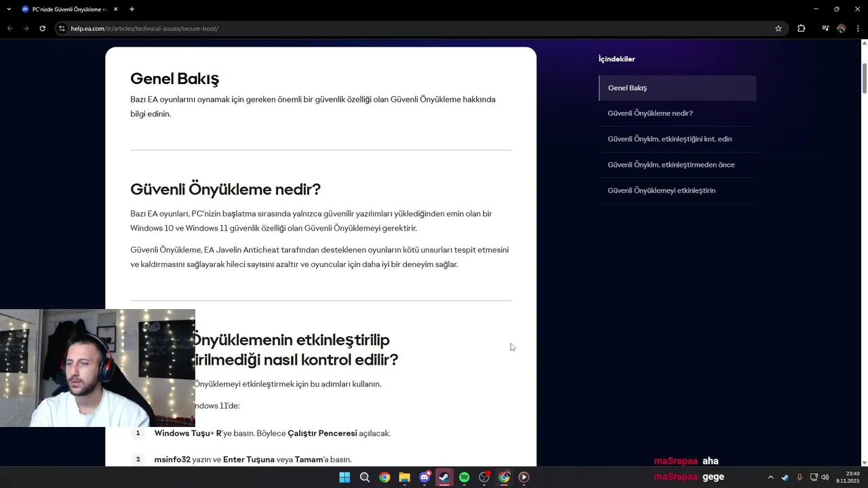Jump to Güvenli Önyklm. etkinleştirmeden önce
This screenshot has width=868, height=488.
(x=677, y=165)
